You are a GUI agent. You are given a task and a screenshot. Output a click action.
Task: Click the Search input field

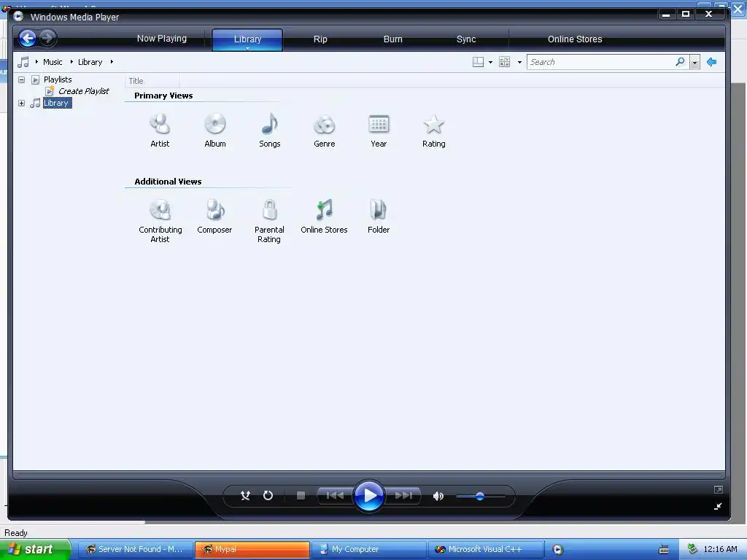[x=602, y=62]
